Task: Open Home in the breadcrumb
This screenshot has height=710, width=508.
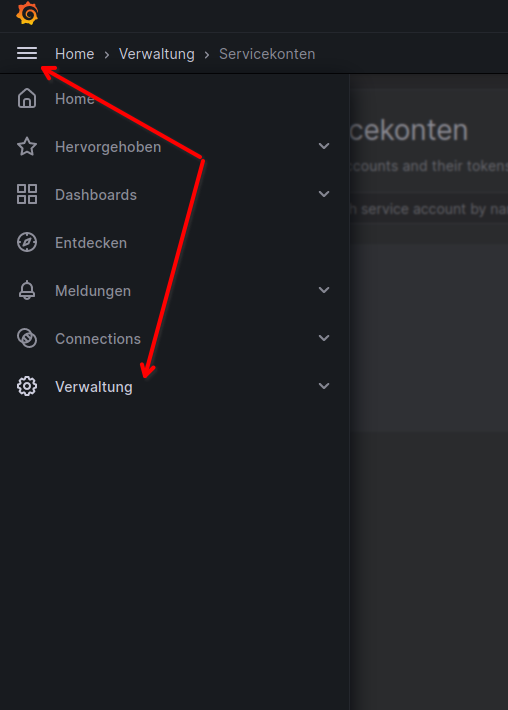Action: click(x=75, y=54)
